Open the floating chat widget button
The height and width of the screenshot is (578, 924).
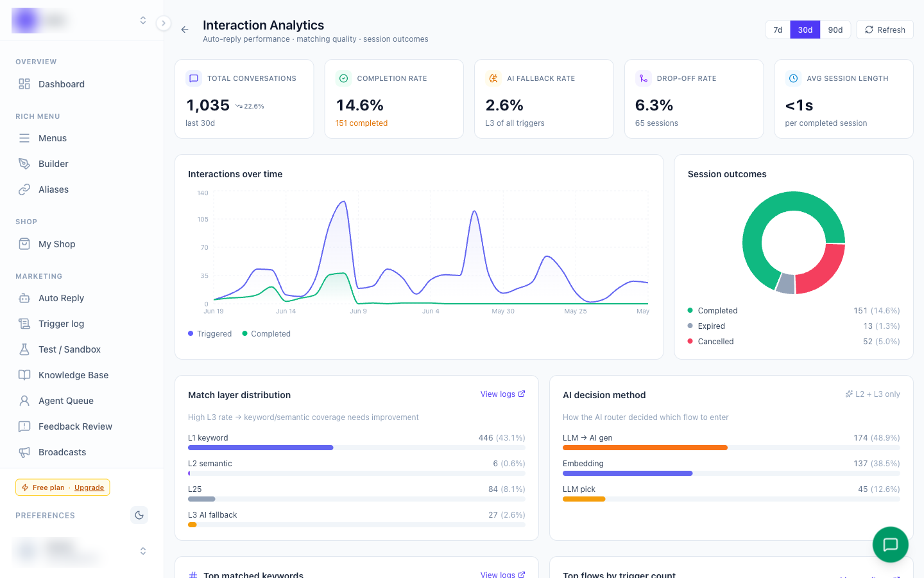pyautogui.click(x=890, y=545)
